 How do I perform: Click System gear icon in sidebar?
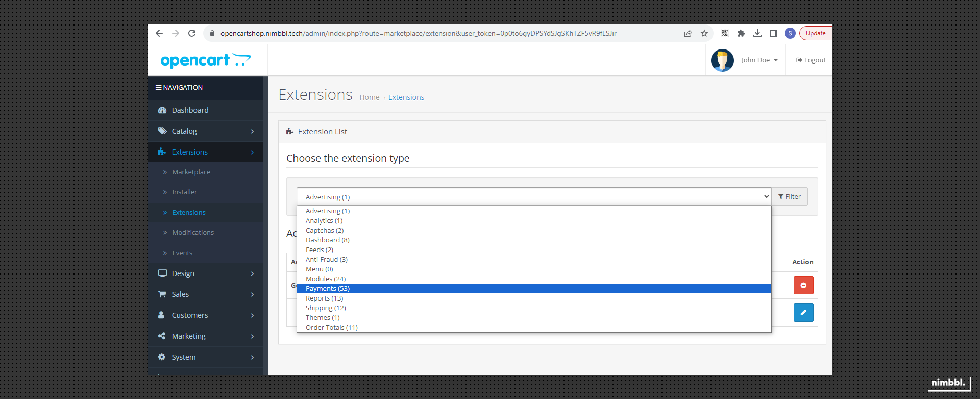click(x=162, y=357)
